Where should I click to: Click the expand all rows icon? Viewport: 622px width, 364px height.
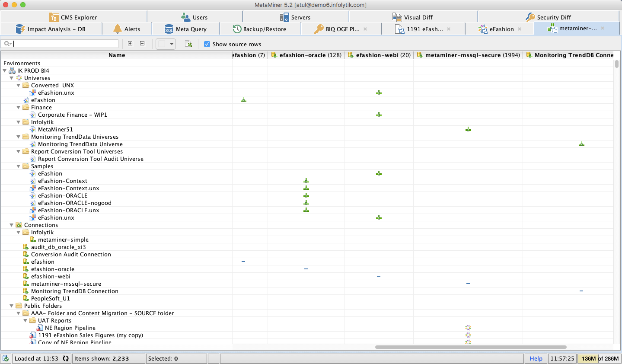coord(131,44)
